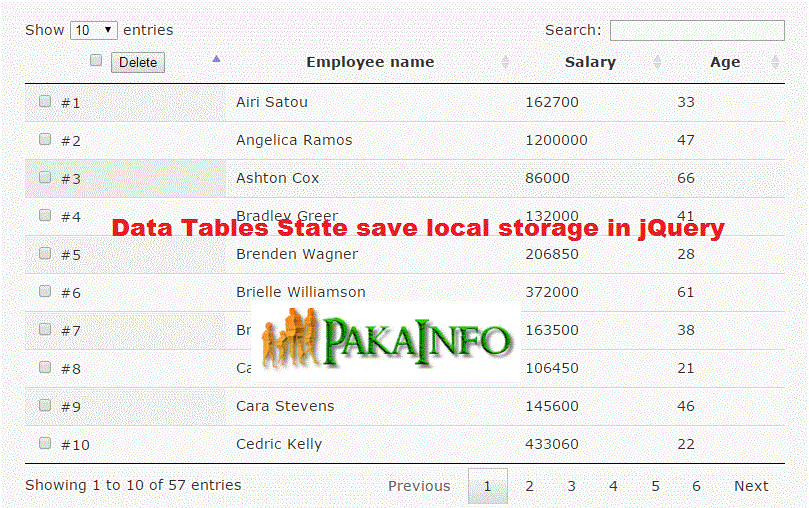
Task: Toggle the select-all checkbox in header
Action: coord(96,60)
